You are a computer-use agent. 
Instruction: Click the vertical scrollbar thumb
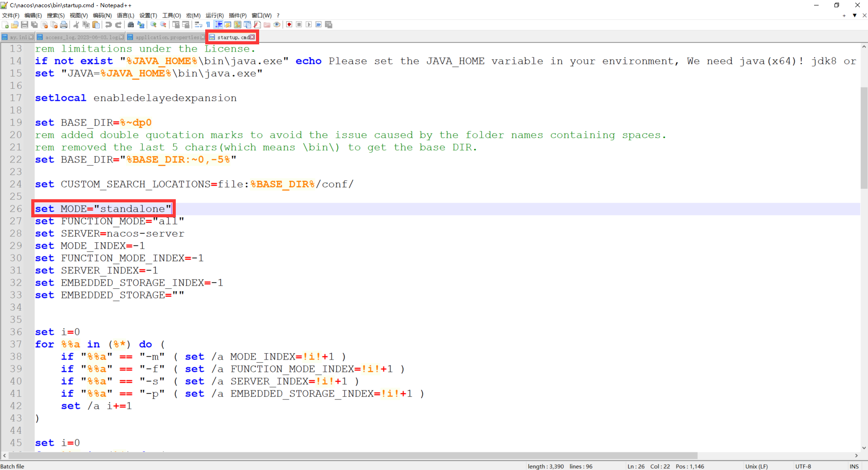point(864,136)
